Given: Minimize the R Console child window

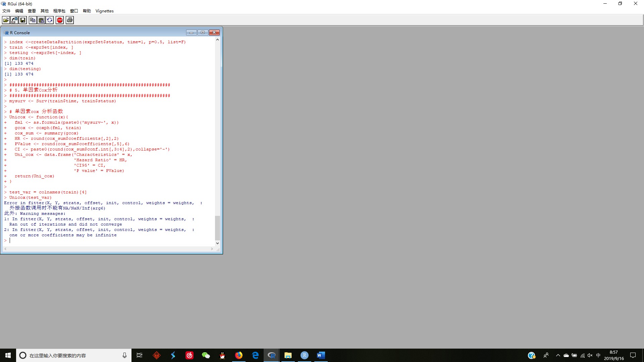Looking at the screenshot, I should (x=192, y=33).
